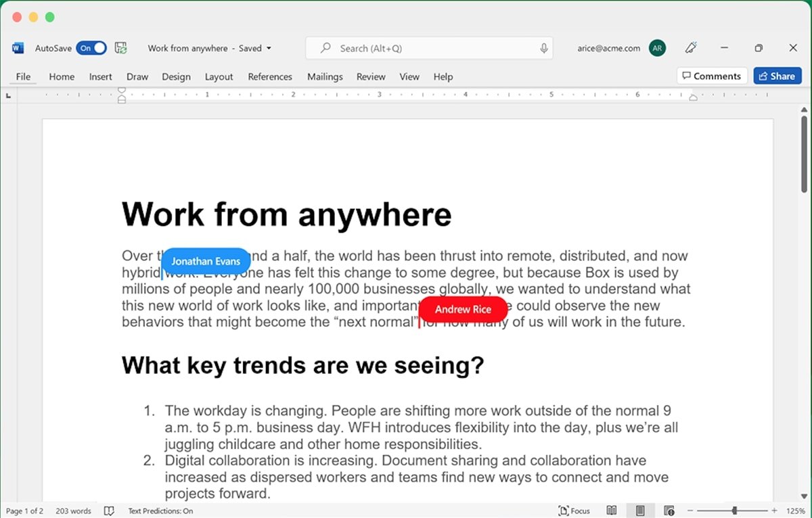Switch to Read Mode in the status bar
The width and height of the screenshot is (812, 518).
(611, 511)
